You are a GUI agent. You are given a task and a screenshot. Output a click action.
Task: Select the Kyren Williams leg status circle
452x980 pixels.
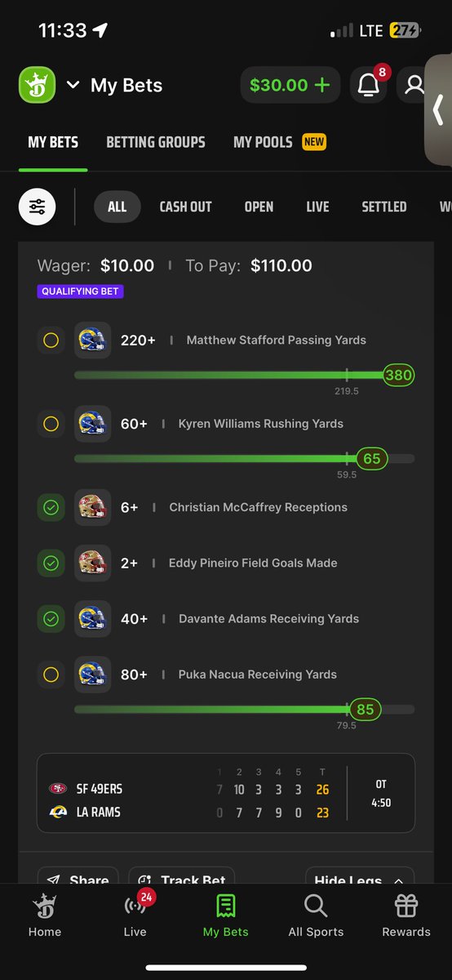point(51,424)
